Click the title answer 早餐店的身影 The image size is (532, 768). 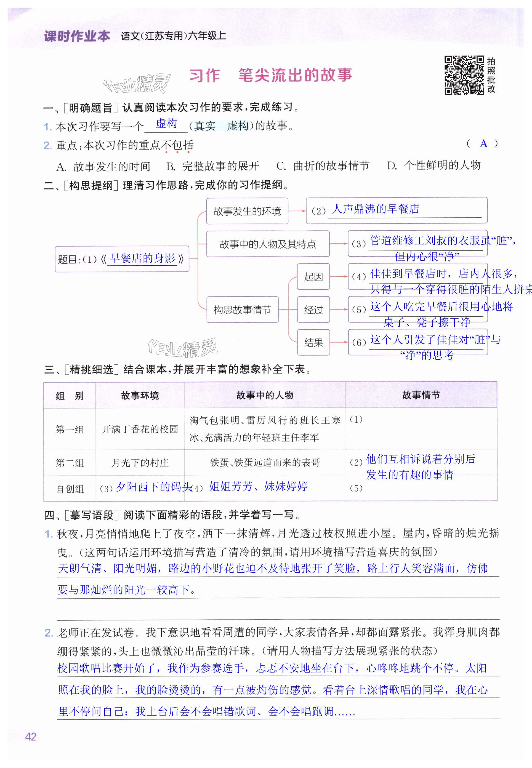142,258
